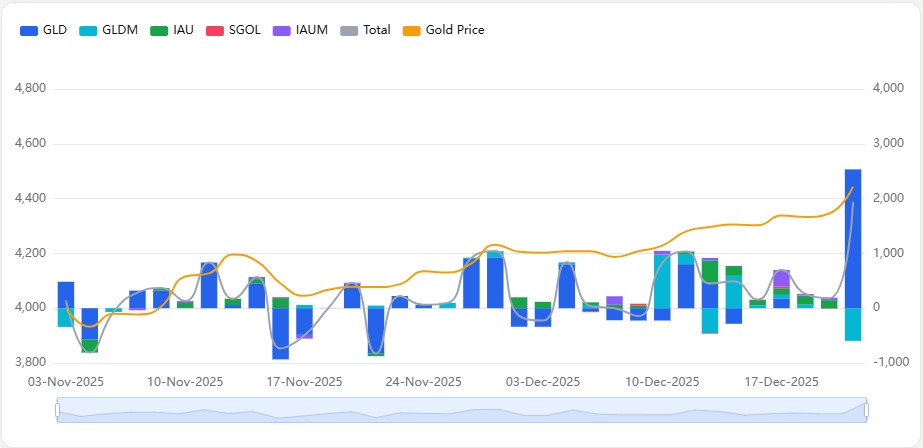
Task: Click the blue GLD legend icon
Action: point(29,30)
